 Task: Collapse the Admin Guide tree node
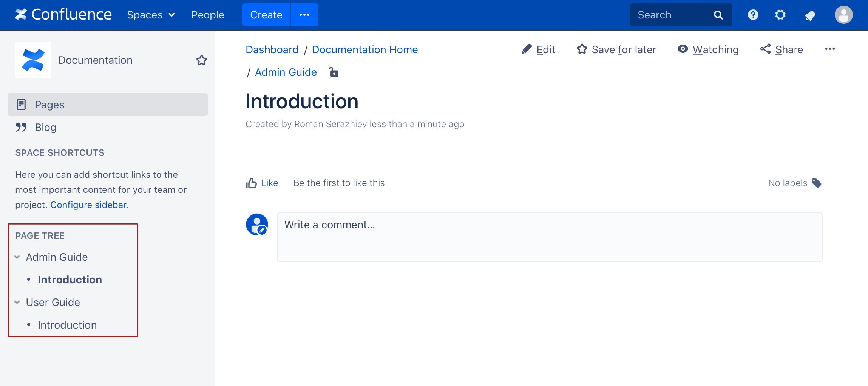pos(17,257)
